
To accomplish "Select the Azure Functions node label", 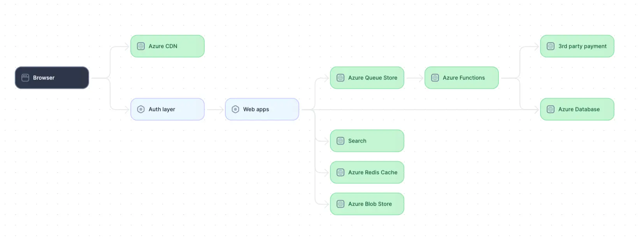I will coord(463,78).
